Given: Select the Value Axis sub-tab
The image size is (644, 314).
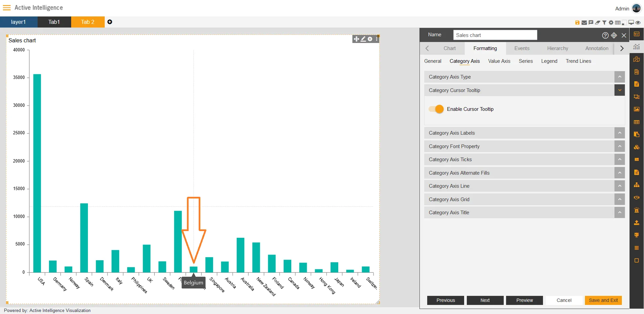Looking at the screenshot, I should [x=499, y=61].
